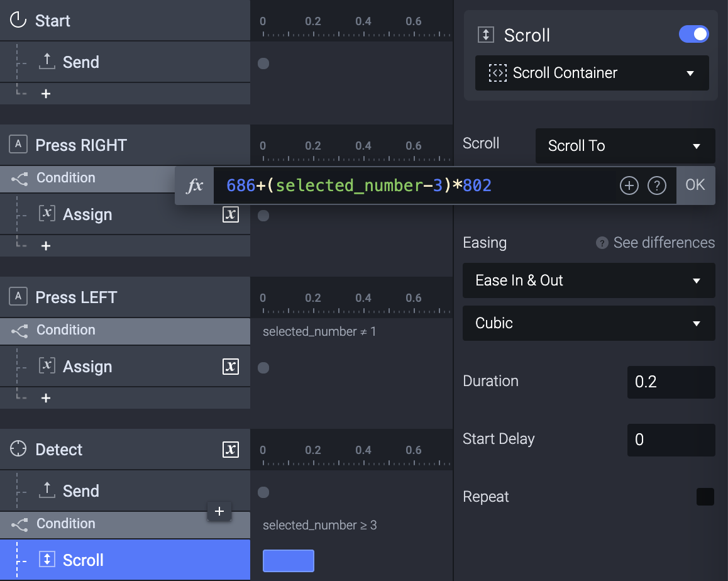This screenshot has height=581, width=728.
Task: Select the Assign response under Press RIGHT
Action: (x=125, y=214)
